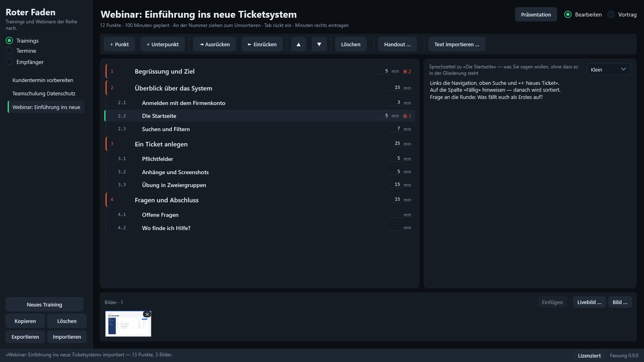Click minutes field of Wo finde ich Hilfe?
The image size is (644, 362).
(395, 228)
